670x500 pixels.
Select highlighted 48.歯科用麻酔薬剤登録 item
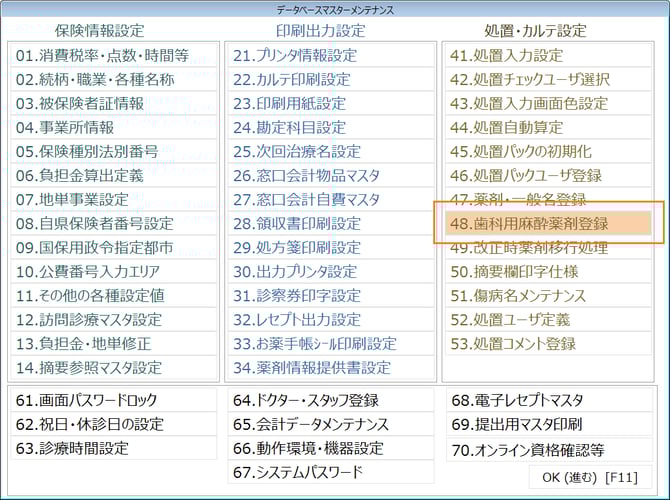click(529, 224)
